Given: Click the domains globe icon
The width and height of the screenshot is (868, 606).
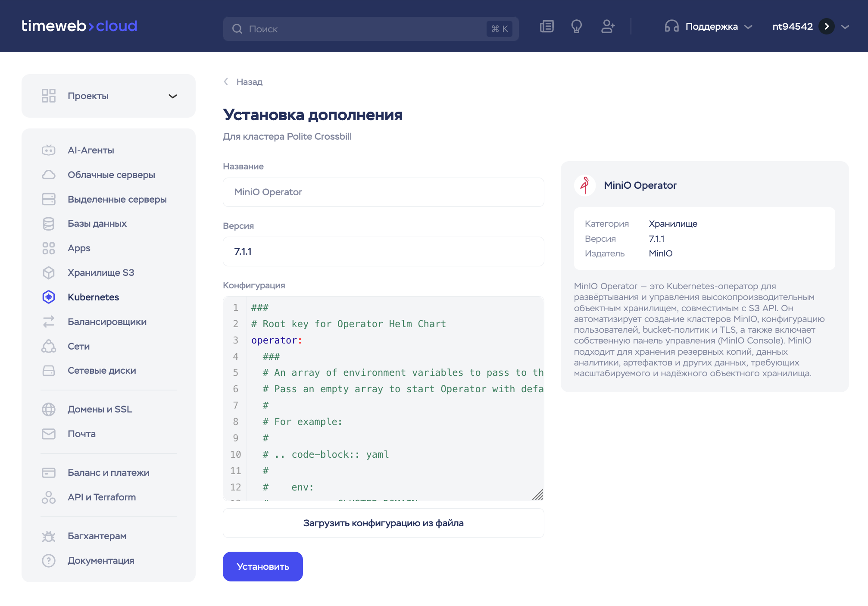Looking at the screenshot, I should pos(49,409).
